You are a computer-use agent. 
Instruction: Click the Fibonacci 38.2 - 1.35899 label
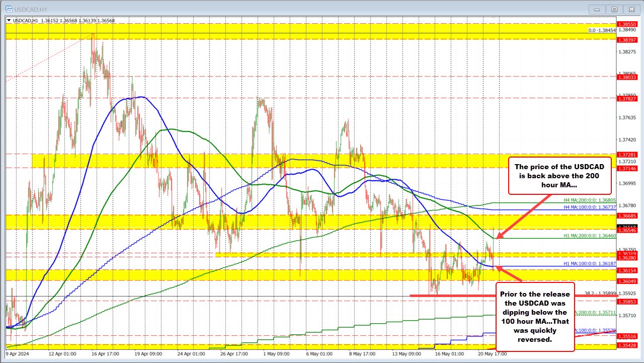tap(601, 294)
